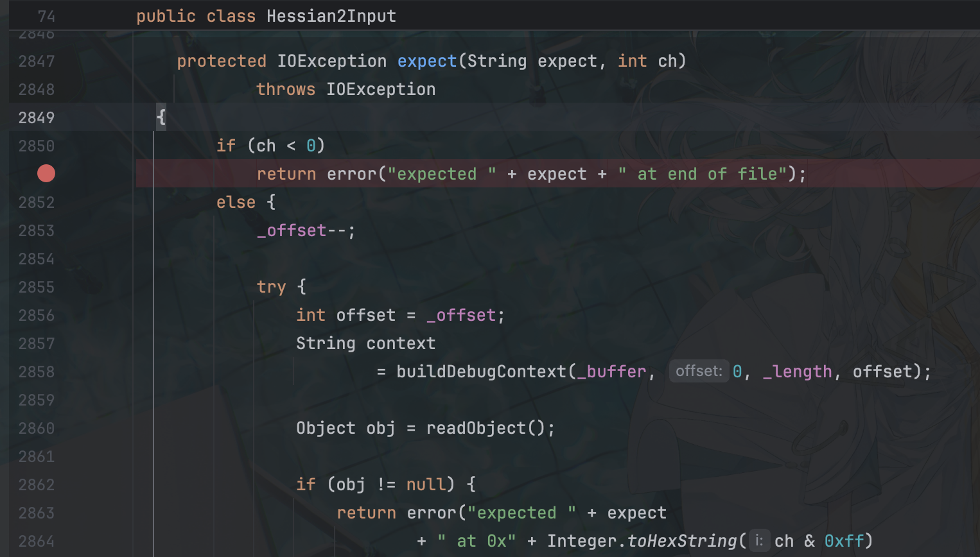Remove the red breakpoint in the gutter
980x557 pixels.
[x=46, y=173]
